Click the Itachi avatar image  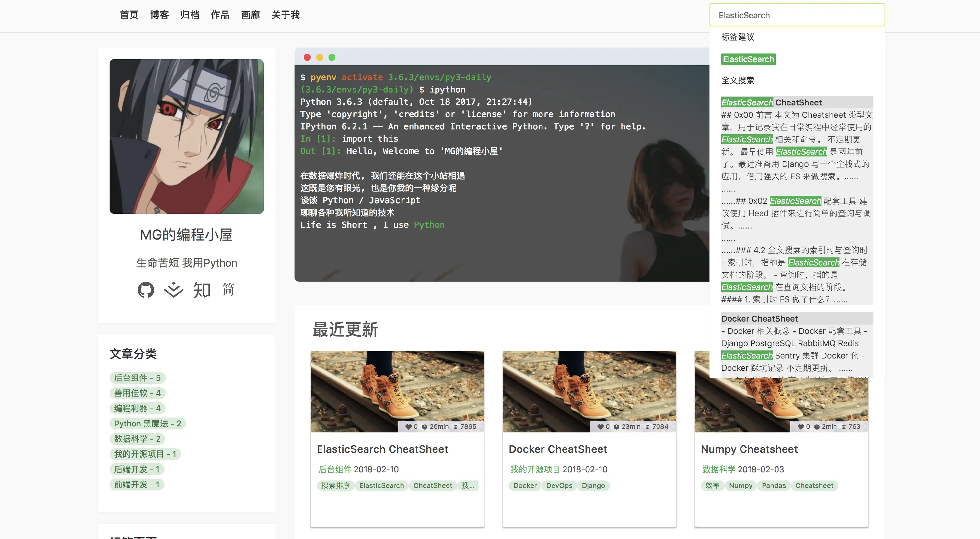click(x=186, y=136)
